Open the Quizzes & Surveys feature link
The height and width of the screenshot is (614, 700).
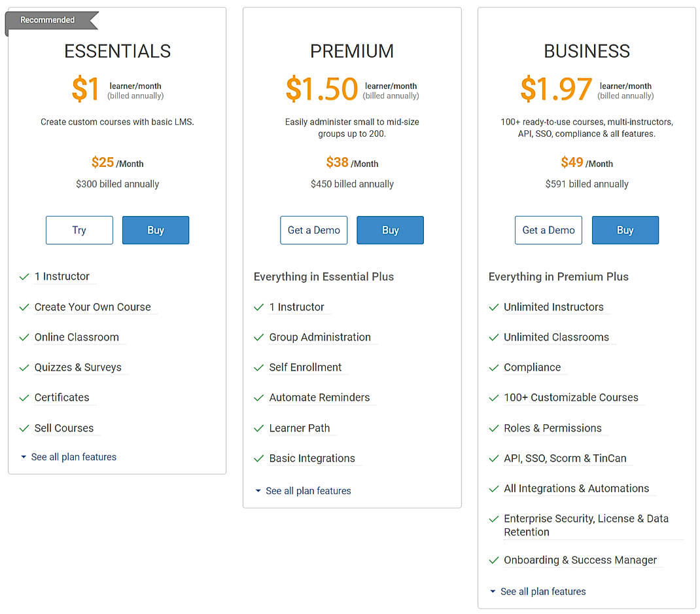tap(77, 367)
